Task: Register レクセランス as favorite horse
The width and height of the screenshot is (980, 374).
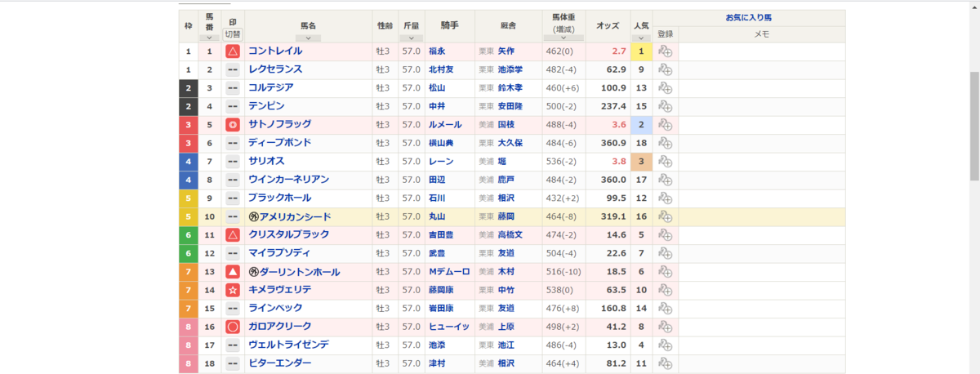Action: (665, 70)
